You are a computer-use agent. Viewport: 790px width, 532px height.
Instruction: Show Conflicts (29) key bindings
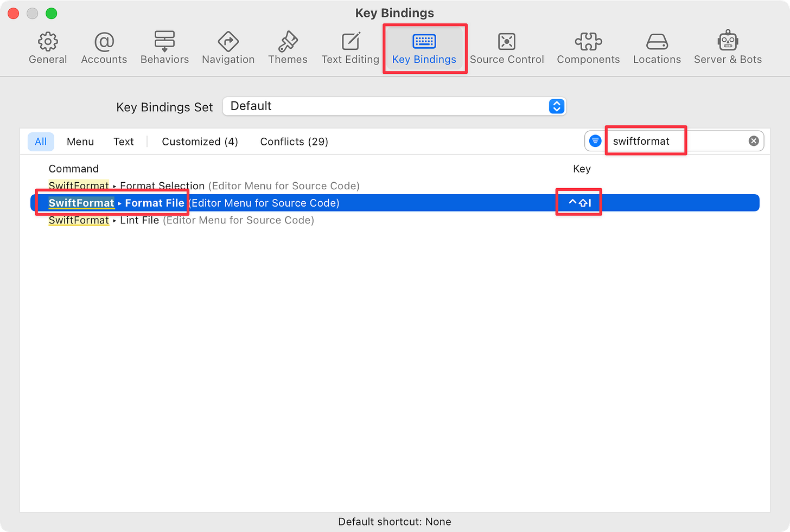pyautogui.click(x=294, y=142)
